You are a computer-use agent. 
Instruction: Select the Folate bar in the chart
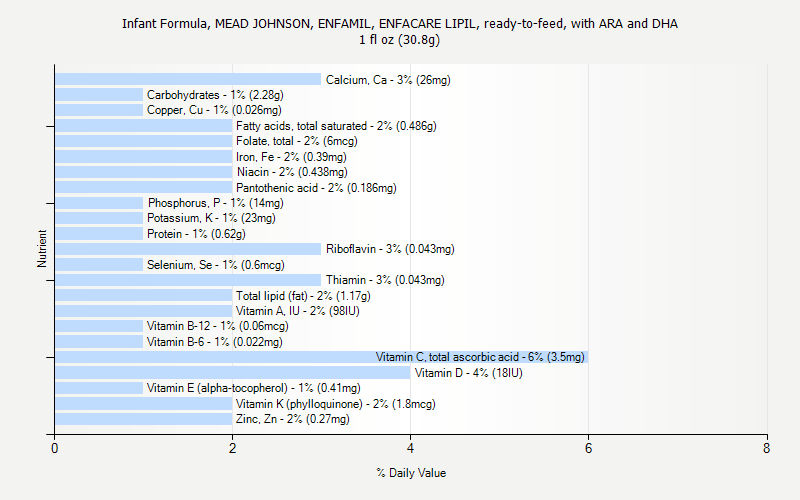[144, 141]
